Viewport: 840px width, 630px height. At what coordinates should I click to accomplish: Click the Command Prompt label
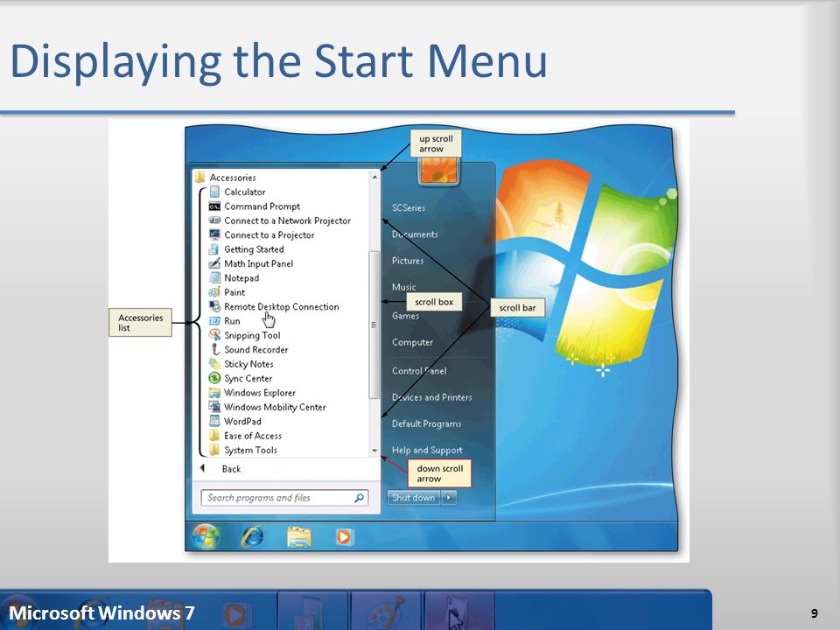tap(262, 206)
